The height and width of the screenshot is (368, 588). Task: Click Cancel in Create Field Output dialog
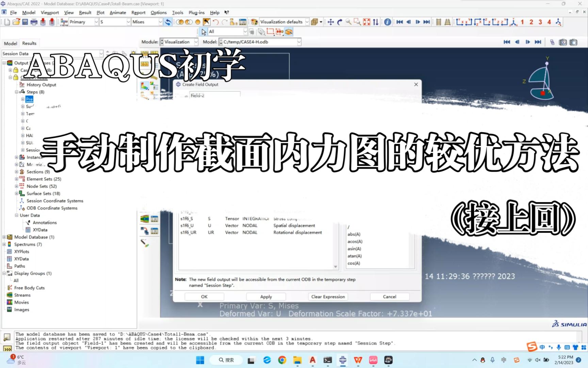point(390,297)
